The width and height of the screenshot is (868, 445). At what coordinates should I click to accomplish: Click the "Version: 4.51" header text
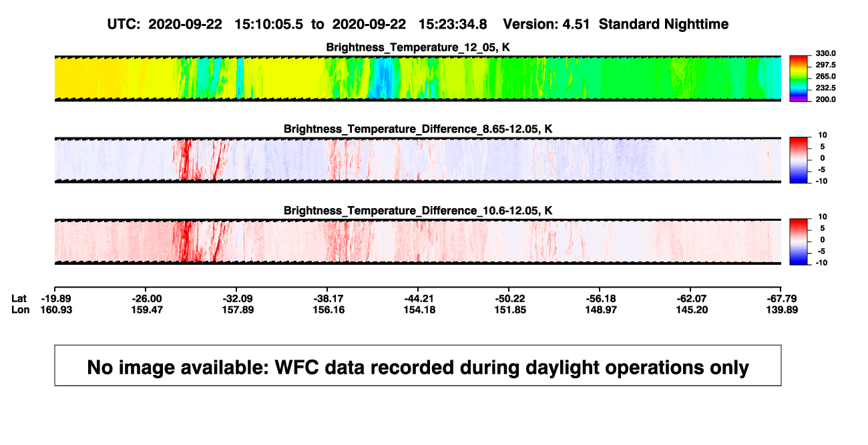(548, 24)
